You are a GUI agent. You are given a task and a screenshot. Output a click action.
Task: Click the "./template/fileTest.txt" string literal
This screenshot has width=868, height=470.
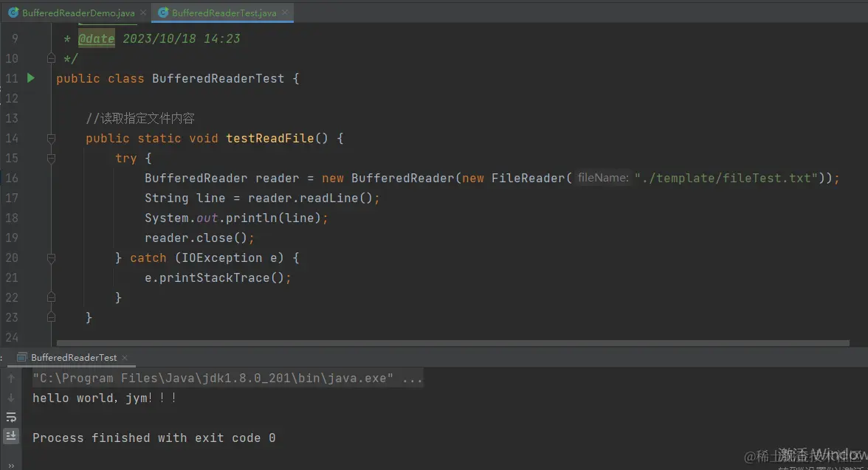coord(726,179)
